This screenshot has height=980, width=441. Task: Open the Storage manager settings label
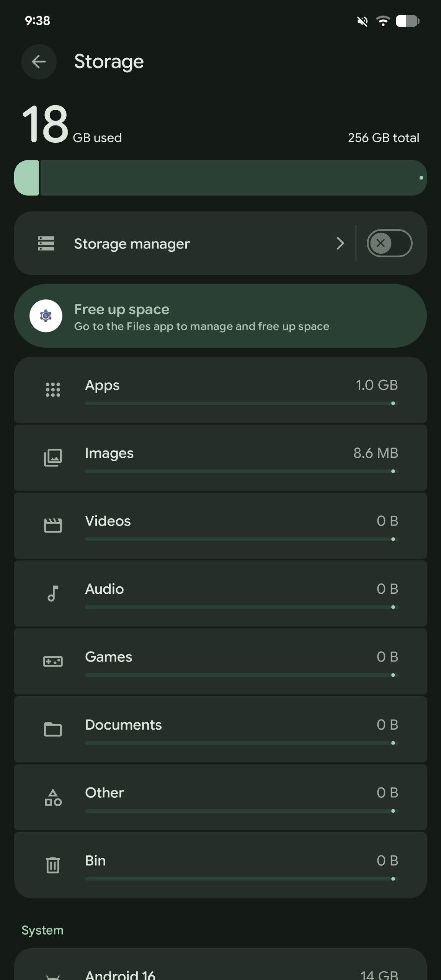click(x=132, y=244)
